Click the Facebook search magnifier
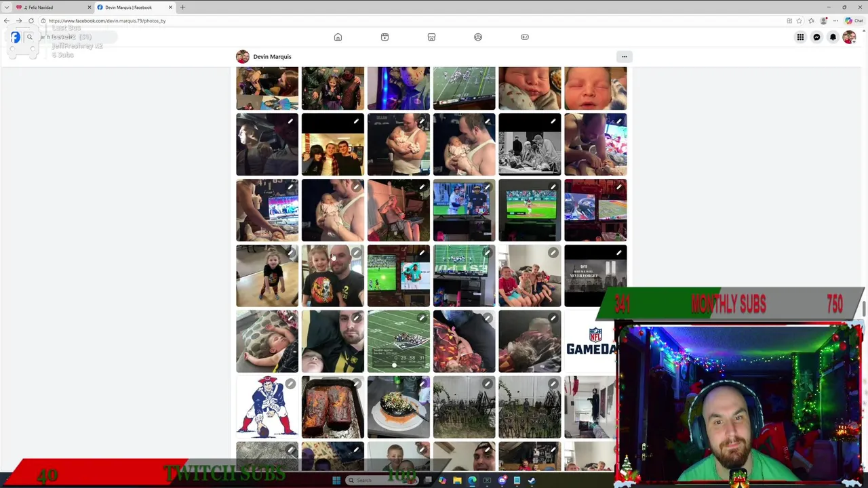This screenshot has height=488, width=868. point(30,37)
